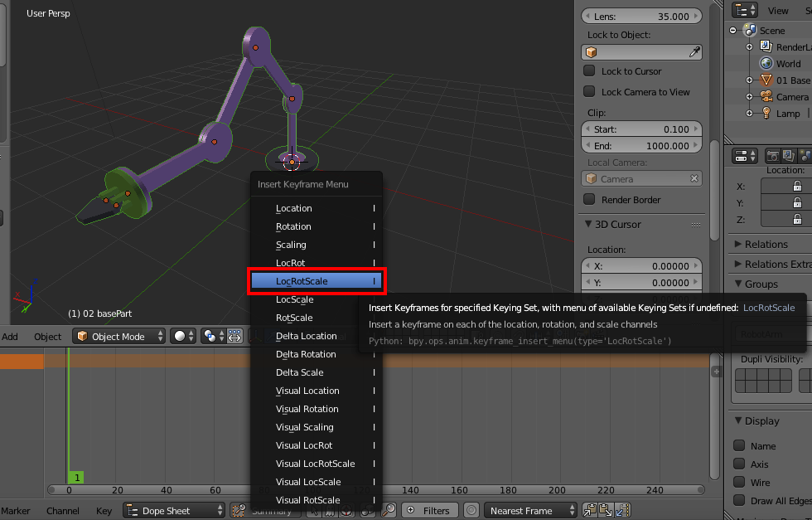Image resolution: width=812 pixels, height=520 pixels.
Task: Open the Render Layers tab in Properties
Action: coord(788,156)
